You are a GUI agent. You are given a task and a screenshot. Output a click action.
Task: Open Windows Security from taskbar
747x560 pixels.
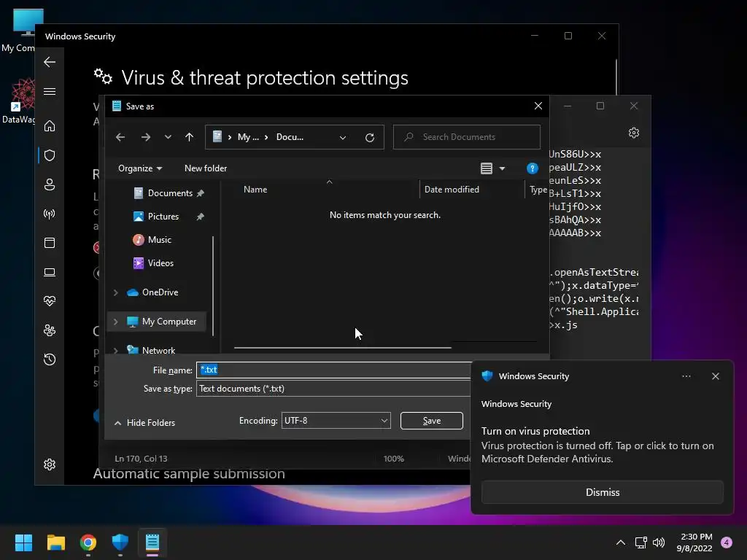pos(120,542)
